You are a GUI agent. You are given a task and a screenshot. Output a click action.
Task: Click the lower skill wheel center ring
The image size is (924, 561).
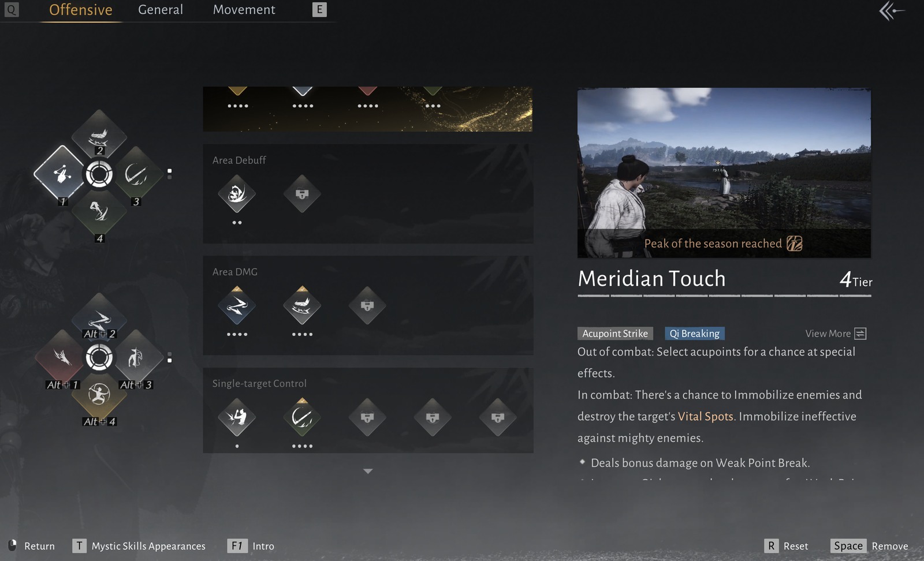click(x=99, y=357)
